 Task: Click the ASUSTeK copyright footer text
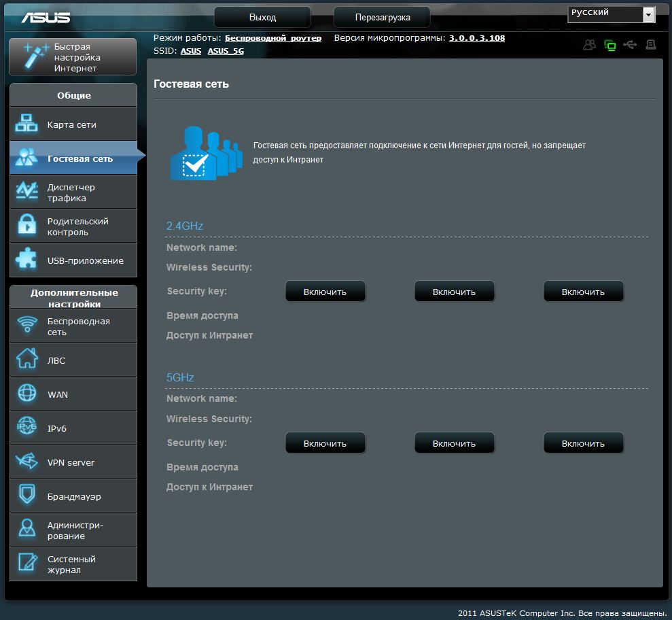coord(562,613)
